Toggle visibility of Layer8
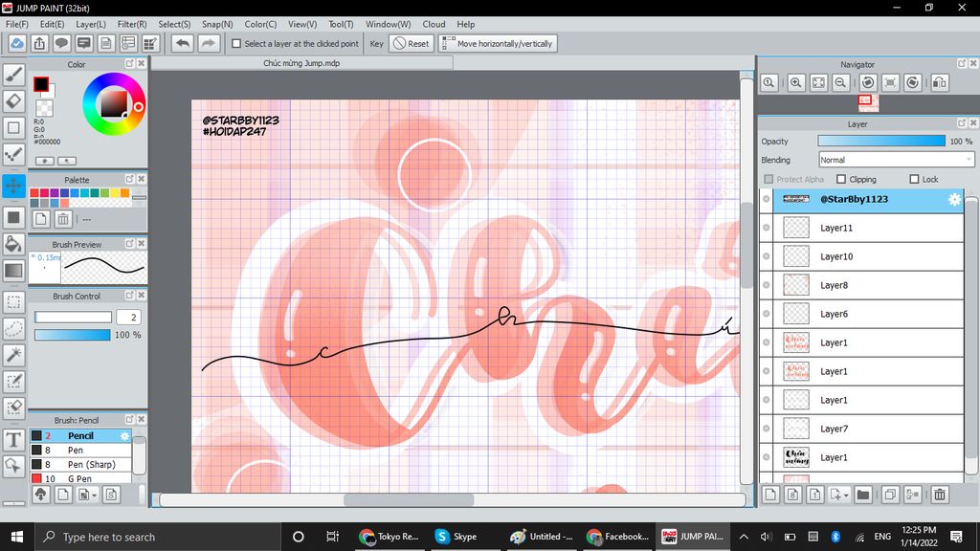This screenshot has height=551, width=980. click(767, 285)
